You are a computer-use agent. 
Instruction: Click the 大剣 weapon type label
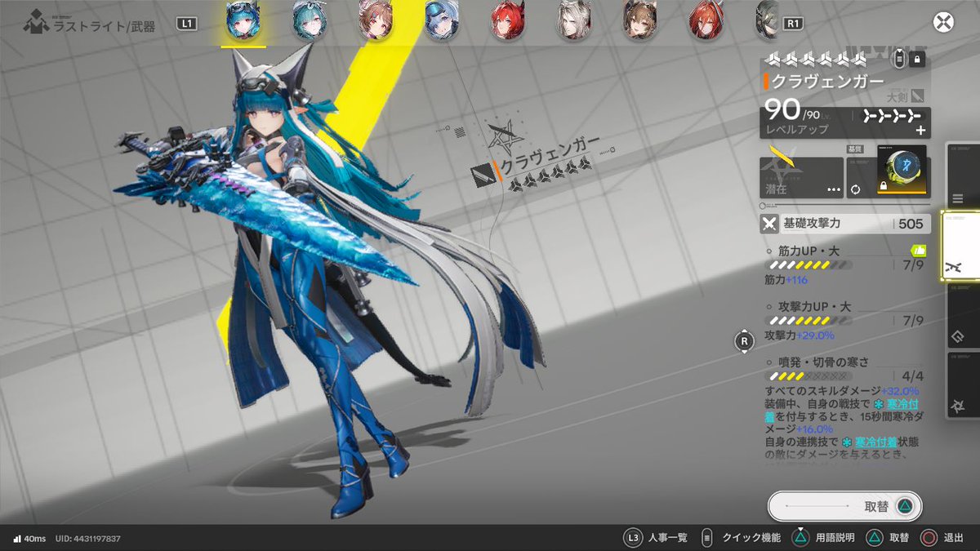[x=898, y=96]
